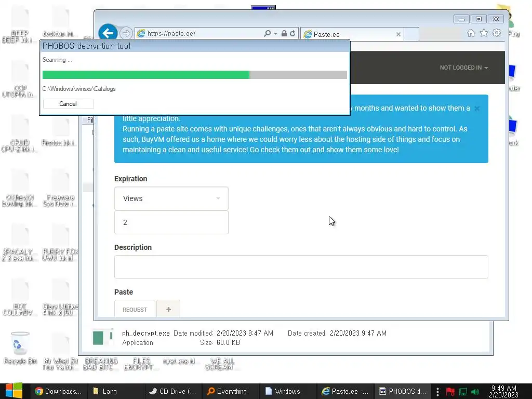Image resolution: width=532 pixels, height=399 pixels.
Task: Switch to Windows taskbar item
Action: pos(288,391)
